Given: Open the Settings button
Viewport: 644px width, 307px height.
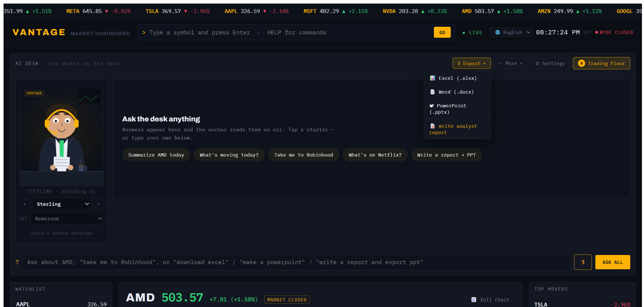Looking at the screenshot, I should click(550, 63).
